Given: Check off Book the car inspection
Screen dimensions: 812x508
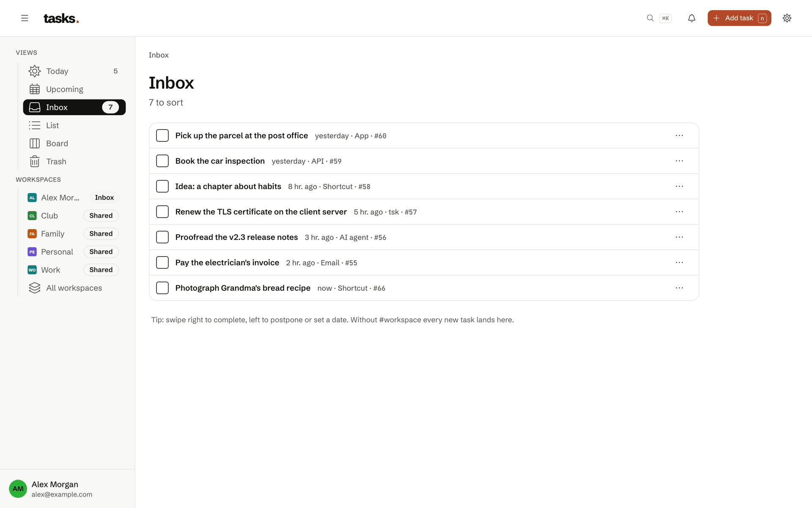Looking at the screenshot, I should (162, 161).
